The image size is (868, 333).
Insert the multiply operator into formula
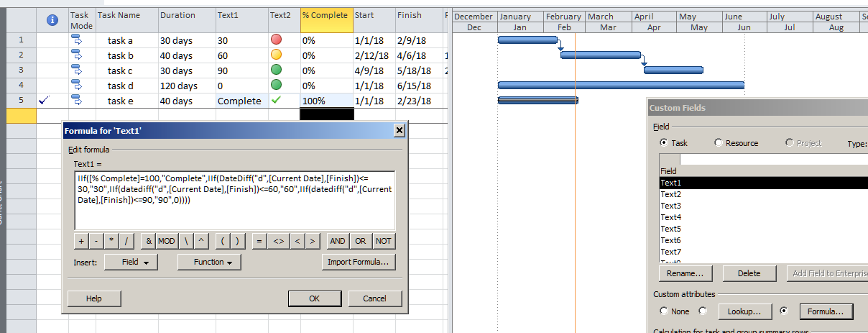click(112, 241)
